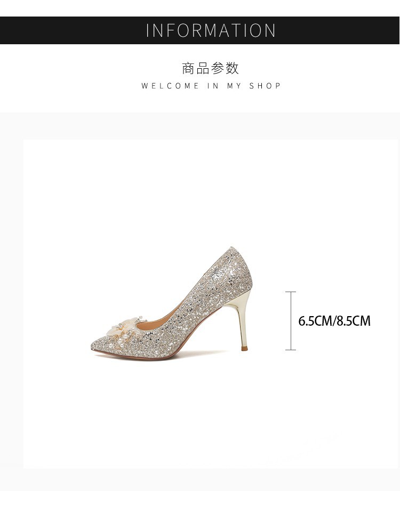400x532 pixels.
Task: Select the 商品参数 title text
Action: [x=211, y=68]
